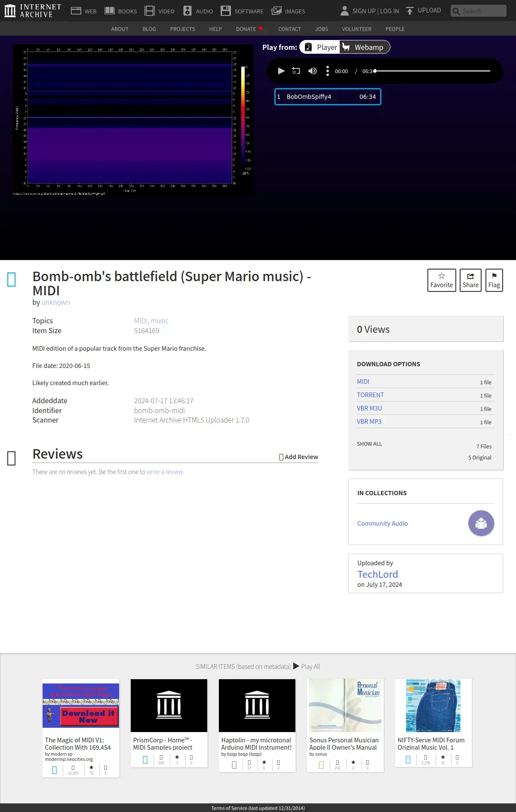Click the audio item icon beside the title

click(12, 280)
